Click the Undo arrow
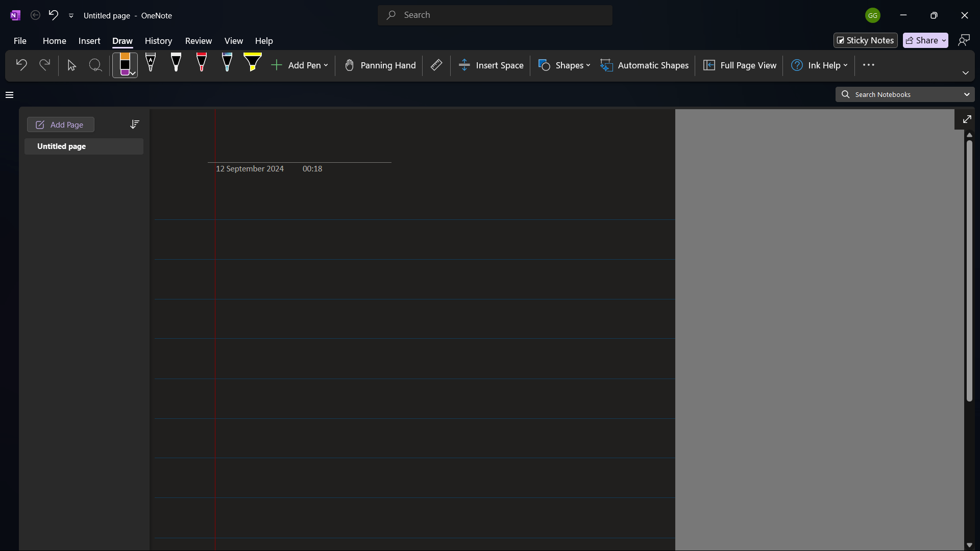 click(20, 65)
